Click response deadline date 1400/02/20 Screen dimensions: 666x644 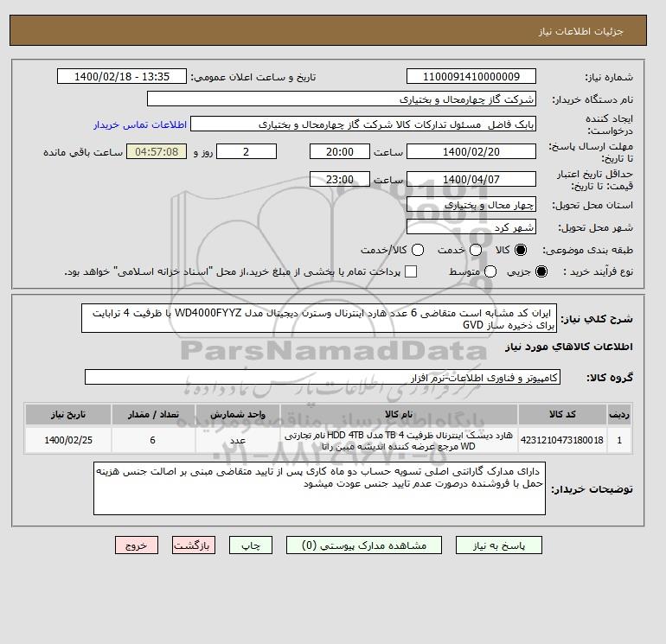tap(471, 151)
